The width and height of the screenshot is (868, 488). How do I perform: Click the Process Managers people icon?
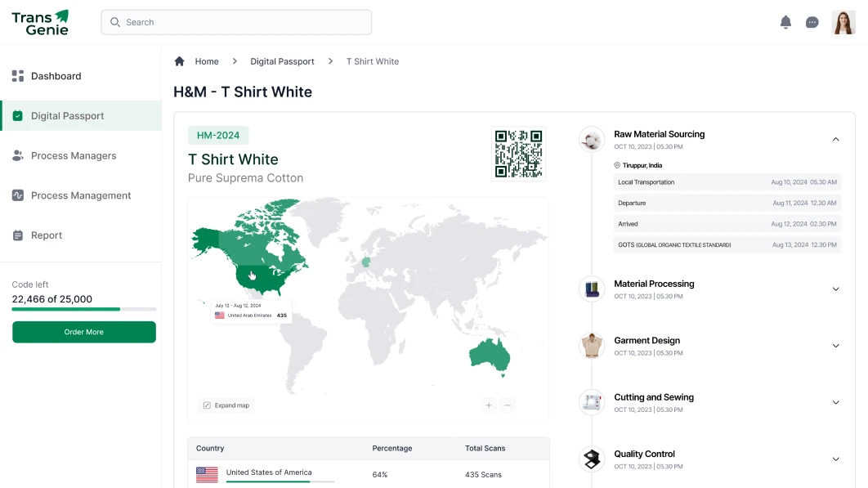pos(18,155)
